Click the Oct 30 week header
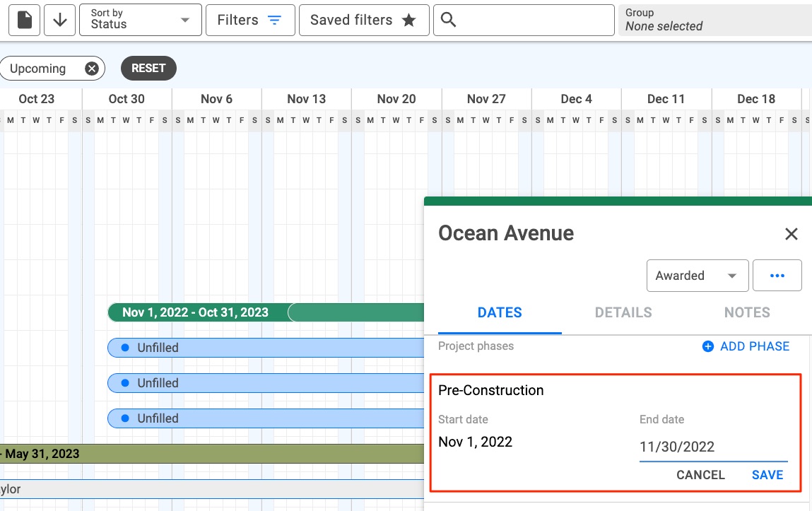The width and height of the screenshot is (812, 511). 126,99
